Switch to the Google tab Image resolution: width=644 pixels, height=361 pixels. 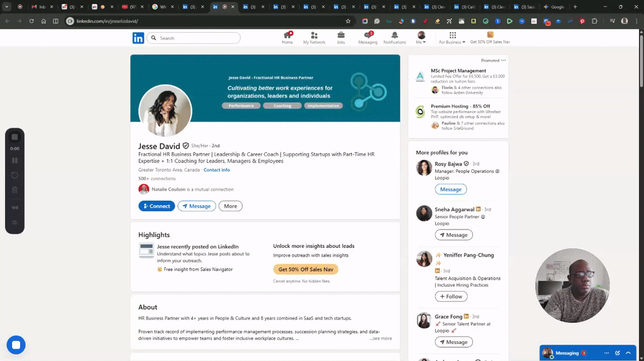pos(555,6)
